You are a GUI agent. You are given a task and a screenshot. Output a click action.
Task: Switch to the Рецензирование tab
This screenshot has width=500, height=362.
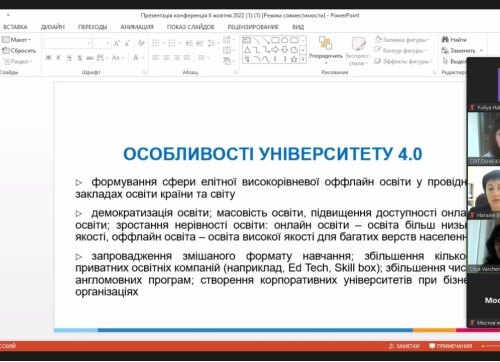click(253, 27)
